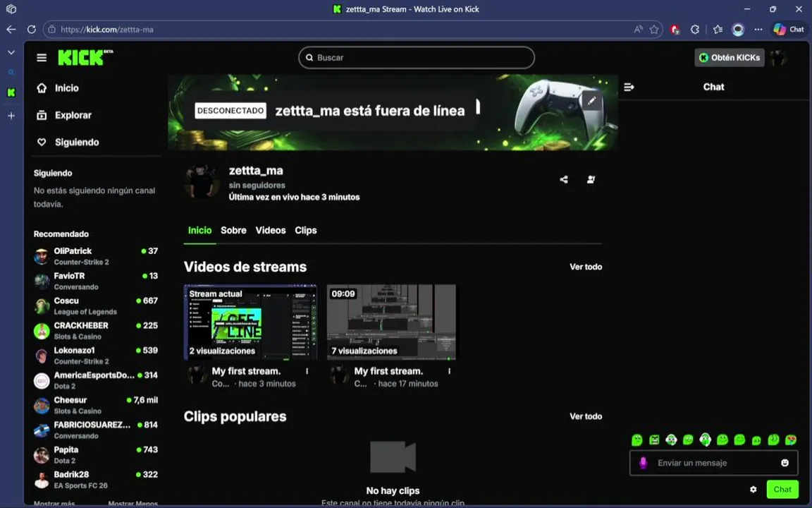Viewport: 812px width, 508px height.
Task: Click Obtén KICKs button
Action: (729, 58)
